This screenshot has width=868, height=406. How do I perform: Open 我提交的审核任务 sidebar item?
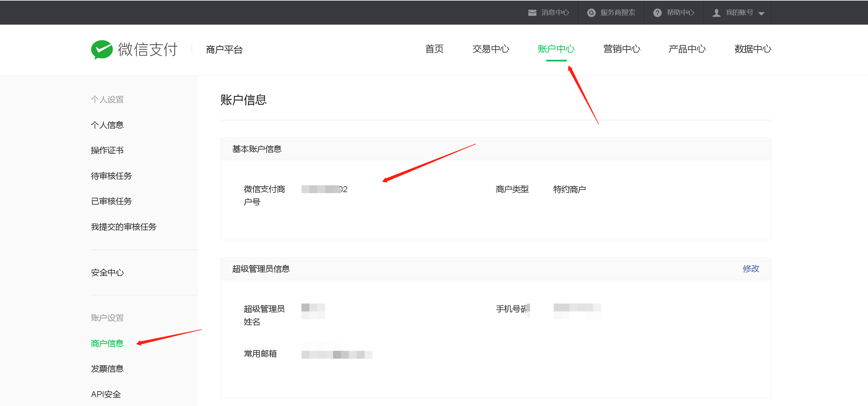pyautogui.click(x=124, y=227)
